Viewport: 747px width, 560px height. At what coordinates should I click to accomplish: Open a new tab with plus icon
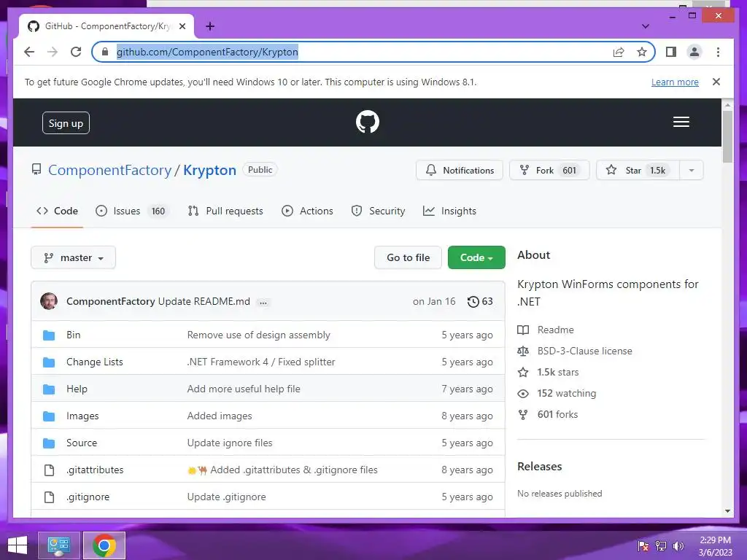(210, 26)
